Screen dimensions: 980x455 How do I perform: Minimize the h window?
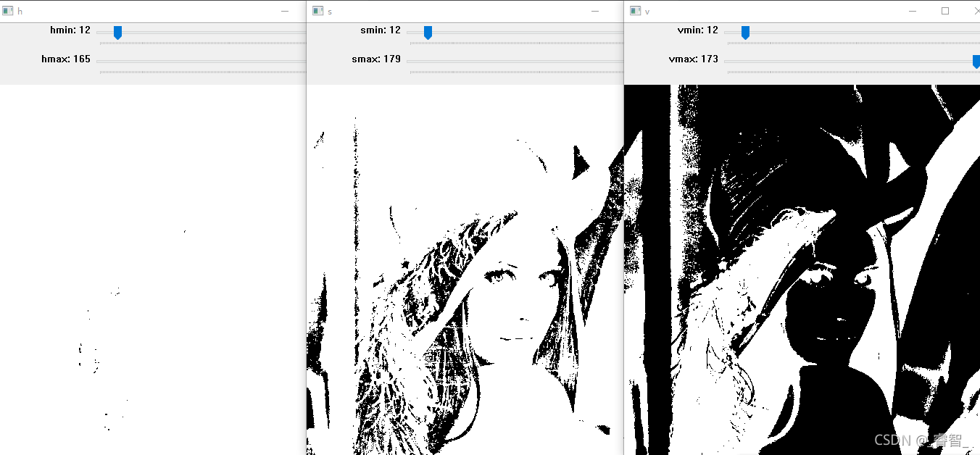(285, 11)
